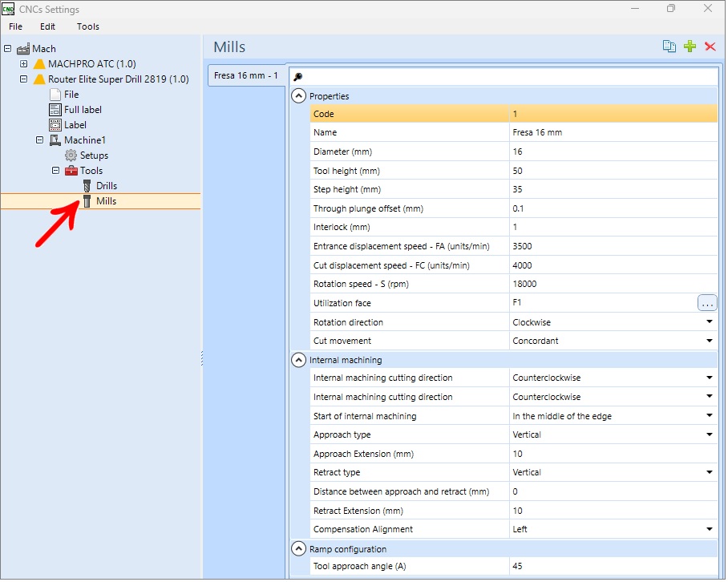Click the Router Elite Super Drill orange icon
This screenshot has width=728, height=582.
click(39, 79)
